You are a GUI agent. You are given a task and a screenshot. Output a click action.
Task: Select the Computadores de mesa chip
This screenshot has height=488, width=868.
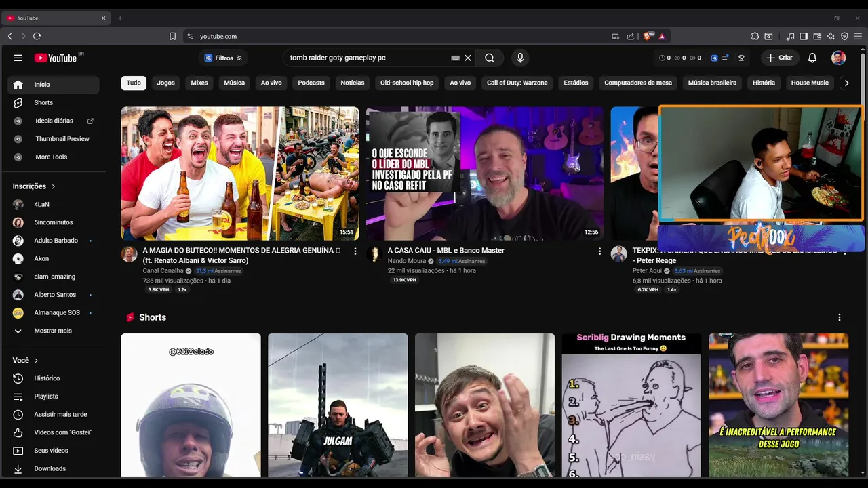pos(638,83)
